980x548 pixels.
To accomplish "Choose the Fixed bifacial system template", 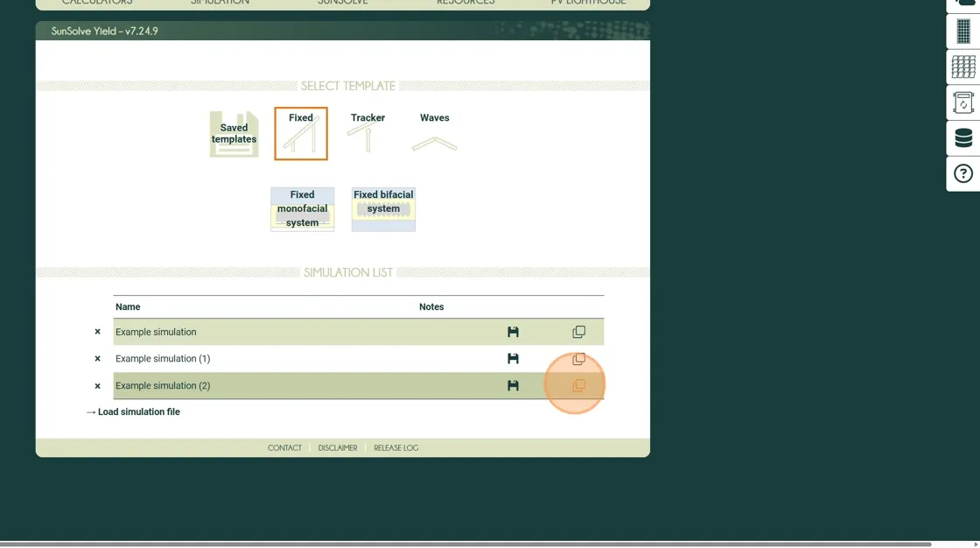I will [383, 209].
